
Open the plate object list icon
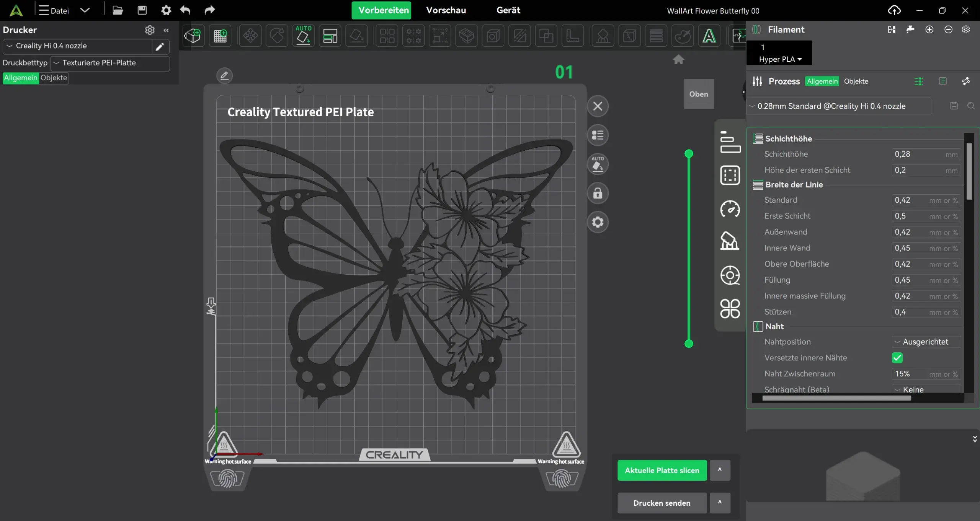(598, 135)
